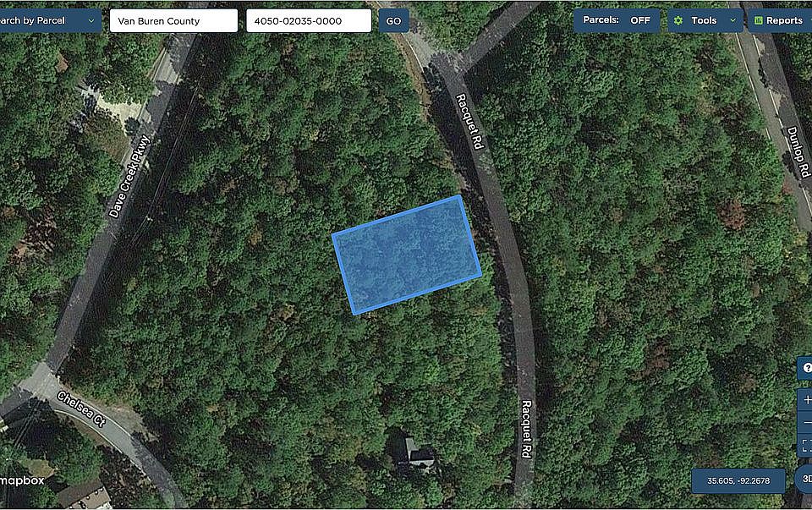Click the green Reports icon
The width and height of the screenshot is (812, 510).
[x=759, y=20]
